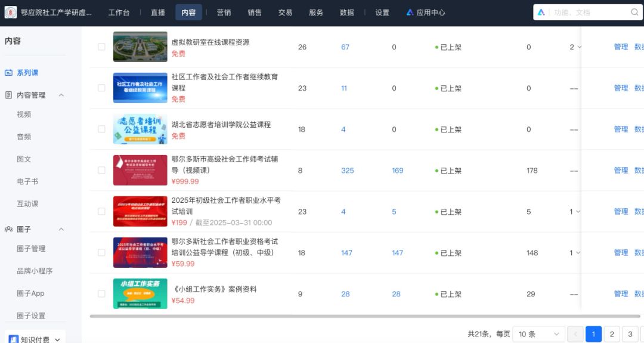Click the 内容管理 document icon
644x343 pixels.
point(9,95)
